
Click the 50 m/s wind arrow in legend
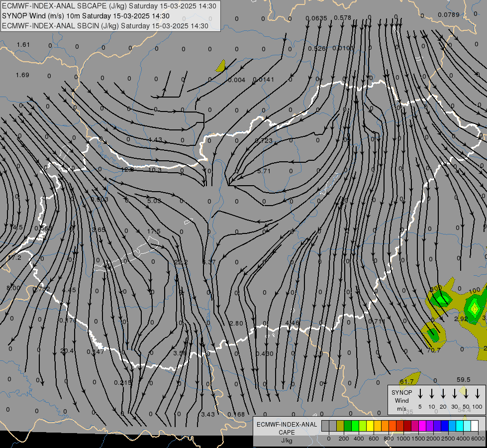(466, 394)
